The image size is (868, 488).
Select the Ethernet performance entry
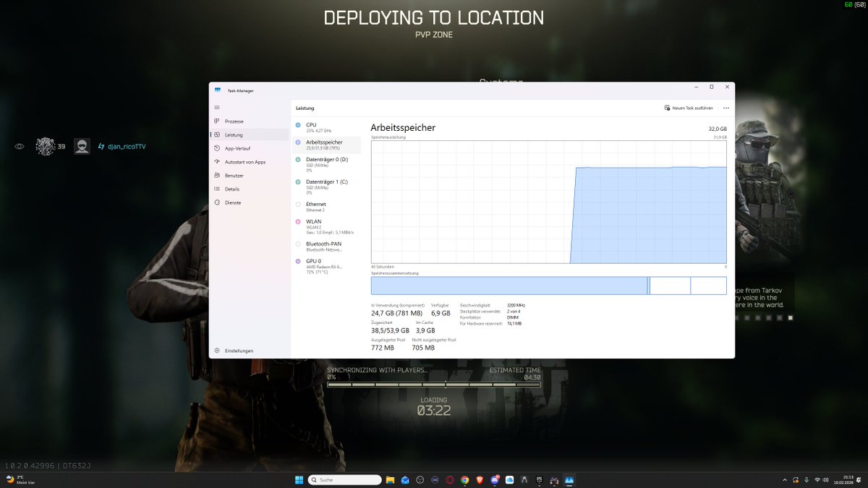point(326,206)
